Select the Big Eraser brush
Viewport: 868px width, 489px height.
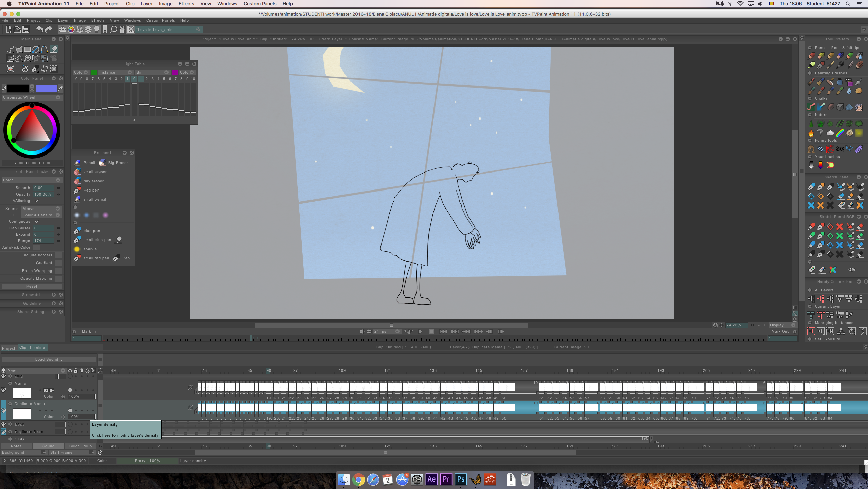pyautogui.click(x=113, y=163)
